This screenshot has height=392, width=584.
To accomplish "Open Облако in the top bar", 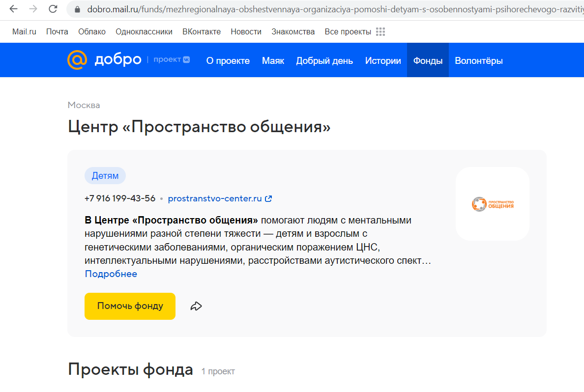I will click(92, 31).
